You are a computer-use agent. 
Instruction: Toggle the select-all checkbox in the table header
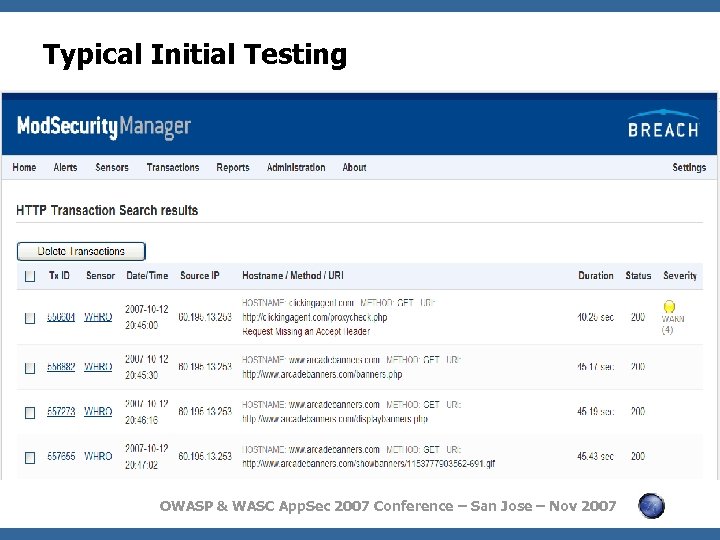[x=30, y=275]
